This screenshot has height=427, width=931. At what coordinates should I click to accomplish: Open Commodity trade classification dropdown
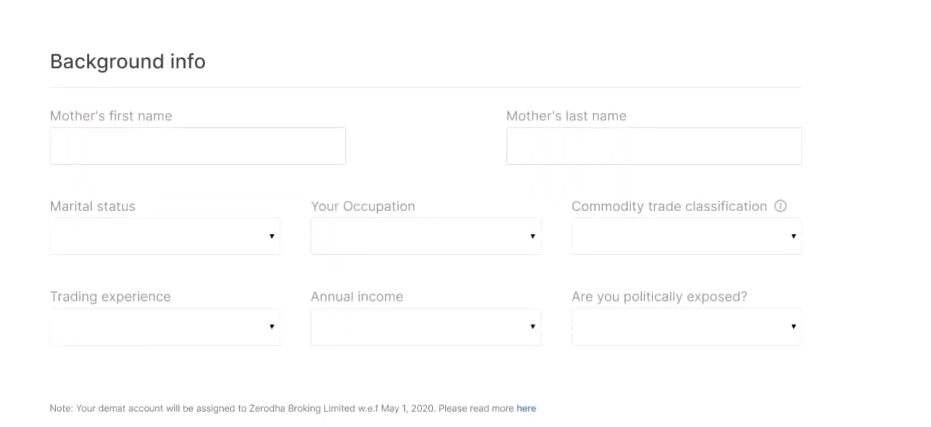coord(686,236)
